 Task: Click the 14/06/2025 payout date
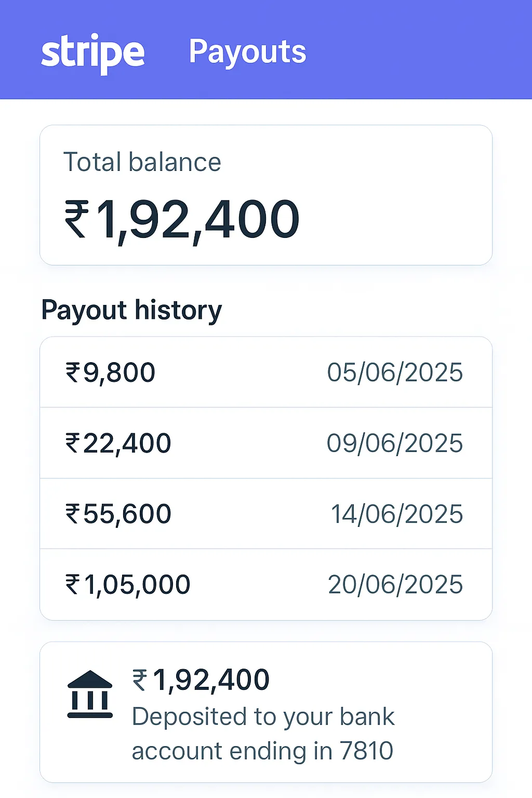(397, 514)
